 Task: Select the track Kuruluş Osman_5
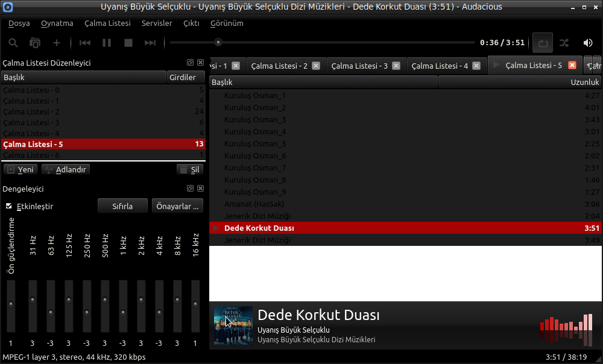[405, 144]
